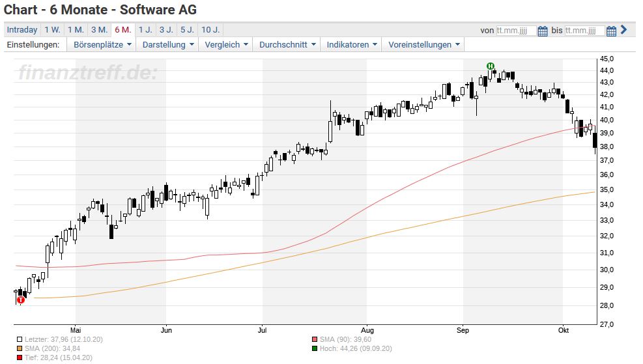Focus the 'bis' end date field
Image resolution: width=643 pixels, height=364 pixels.
click(x=585, y=31)
